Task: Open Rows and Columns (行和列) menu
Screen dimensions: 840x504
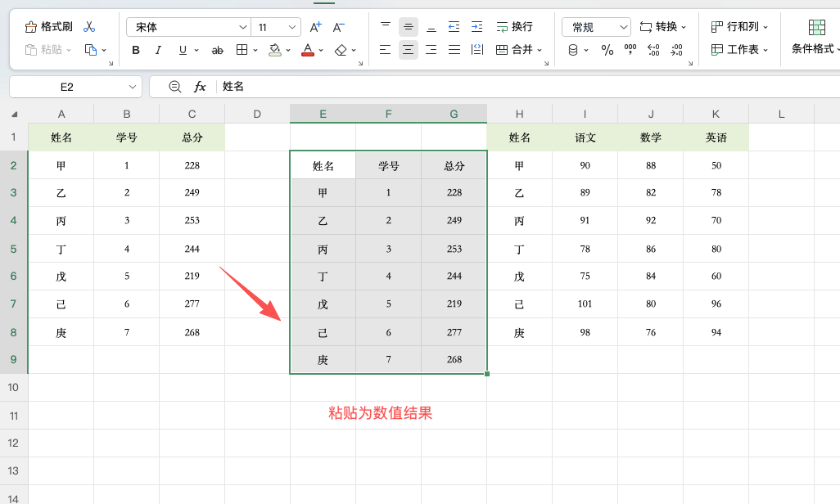Action: pos(739,26)
